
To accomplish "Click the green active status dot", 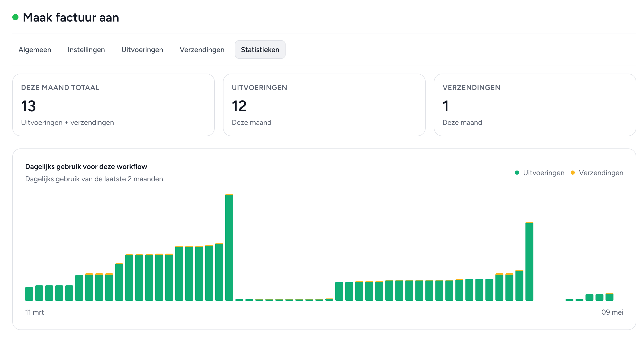I will (x=15, y=17).
